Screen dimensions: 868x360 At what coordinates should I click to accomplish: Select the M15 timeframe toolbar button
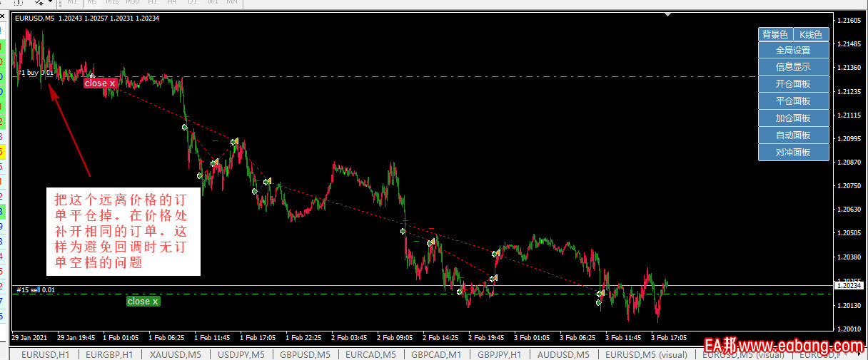pyautogui.click(x=112, y=2)
